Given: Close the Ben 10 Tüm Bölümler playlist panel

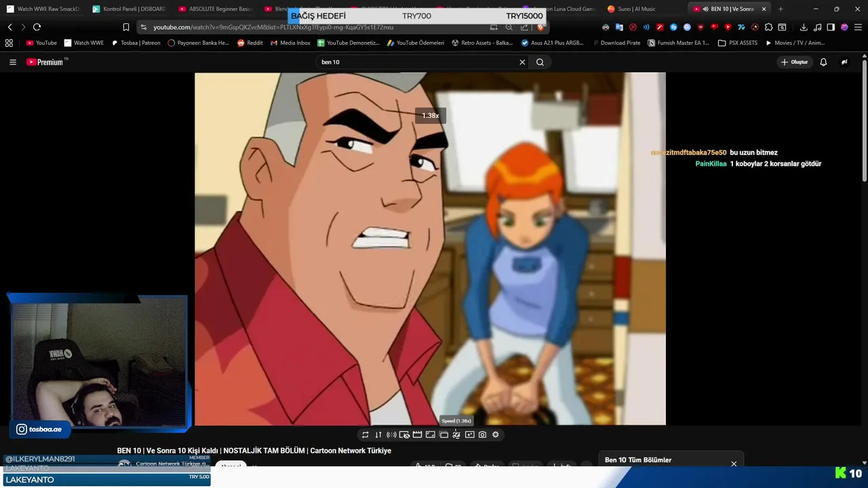Looking at the screenshot, I should (x=734, y=464).
